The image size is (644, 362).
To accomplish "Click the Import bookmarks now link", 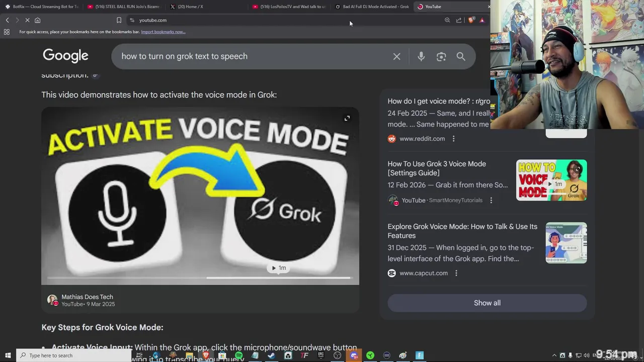I will click(x=163, y=32).
